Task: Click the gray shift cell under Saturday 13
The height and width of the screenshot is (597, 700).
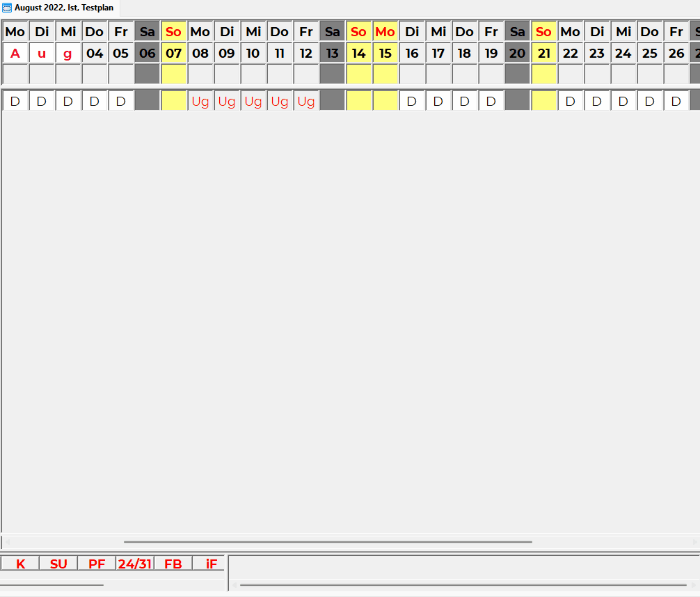Action: [333, 101]
